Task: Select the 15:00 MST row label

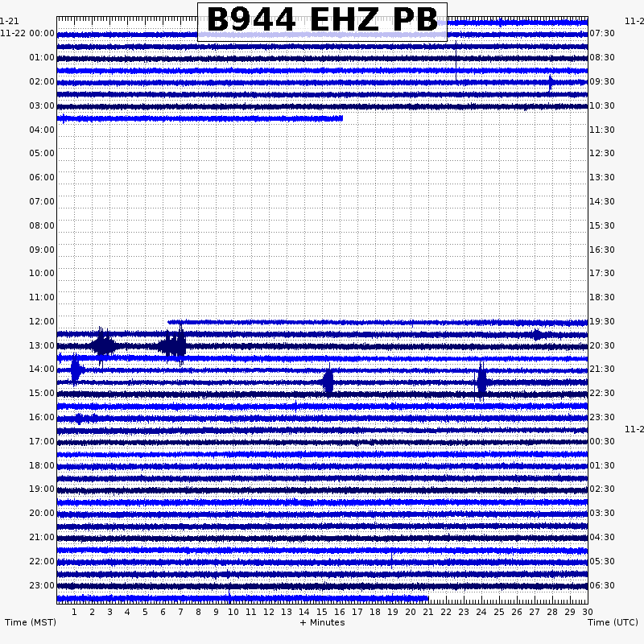Action: (x=42, y=393)
